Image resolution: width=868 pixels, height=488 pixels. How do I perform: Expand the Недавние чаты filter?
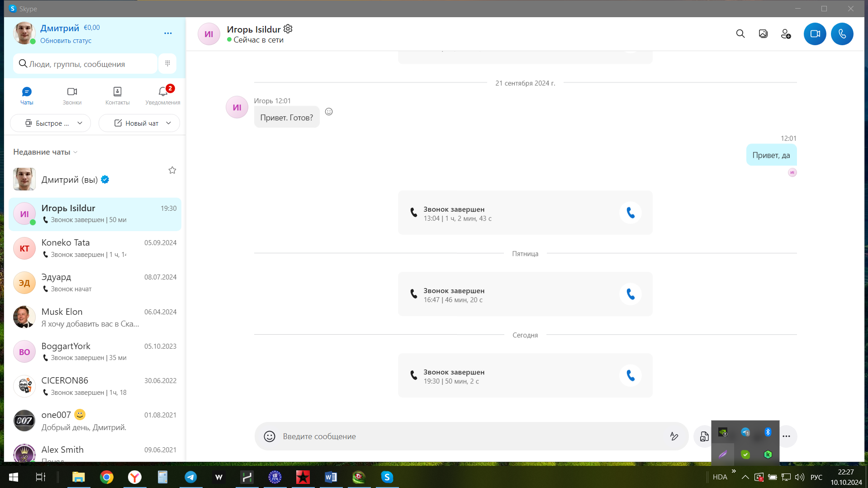point(45,152)
